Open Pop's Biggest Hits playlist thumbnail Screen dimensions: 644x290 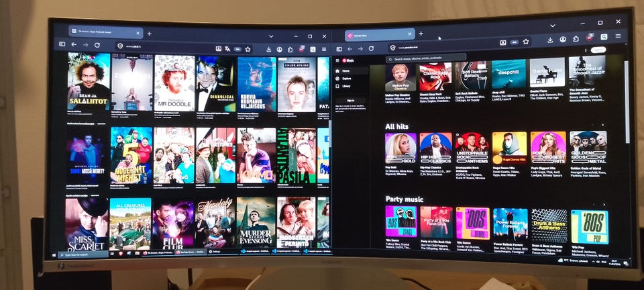pyautogui.click(x=548, y=148)
